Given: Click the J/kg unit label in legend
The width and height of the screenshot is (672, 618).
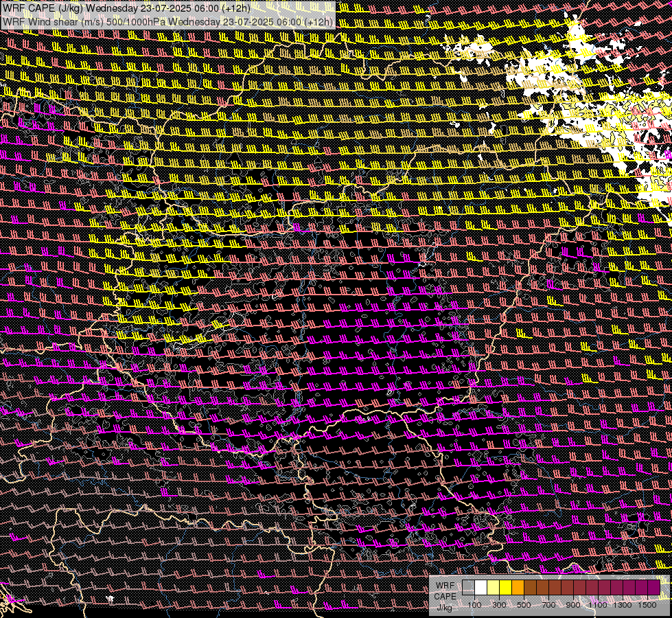Looking at the screenshot, I should (x=445, y=608).
